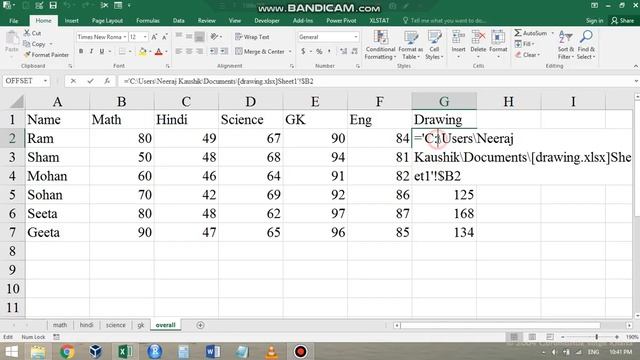
Task: Cancel the formula entry with the X
Action: [73, 81]
